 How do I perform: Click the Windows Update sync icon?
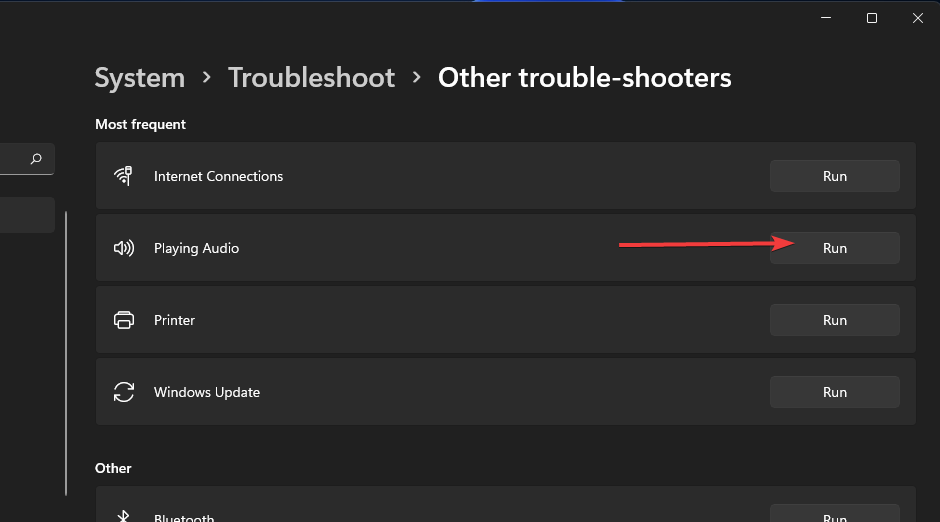(x=124, y=392)
